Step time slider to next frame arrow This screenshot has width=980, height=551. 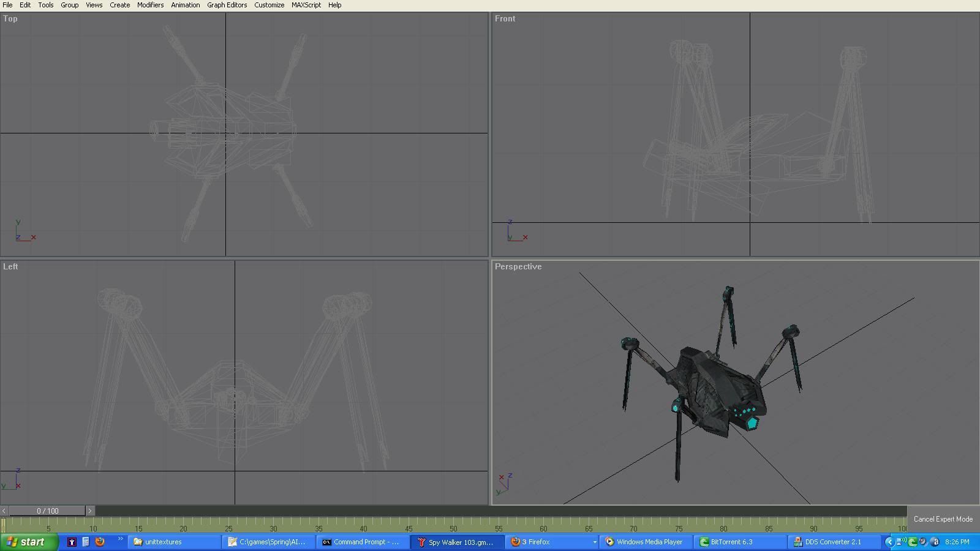click(x=90, y=511)
